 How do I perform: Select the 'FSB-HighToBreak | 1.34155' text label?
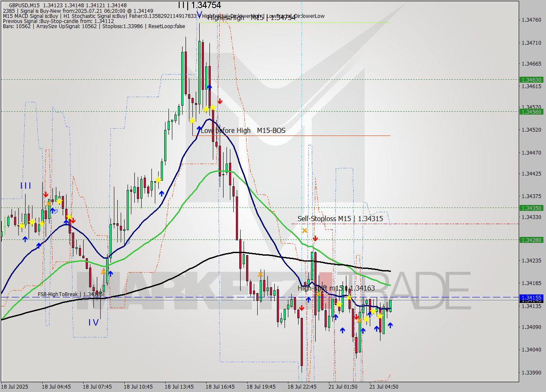pyautogui.click(x=70, y=294)
